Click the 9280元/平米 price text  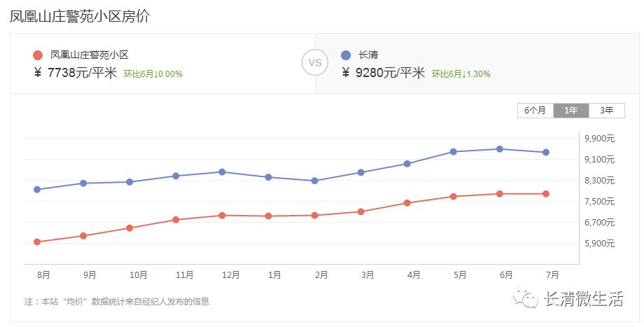tap(390, 73)
